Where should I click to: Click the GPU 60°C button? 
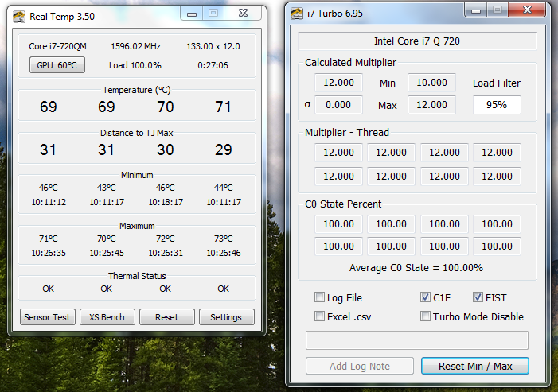coord(57,65)
